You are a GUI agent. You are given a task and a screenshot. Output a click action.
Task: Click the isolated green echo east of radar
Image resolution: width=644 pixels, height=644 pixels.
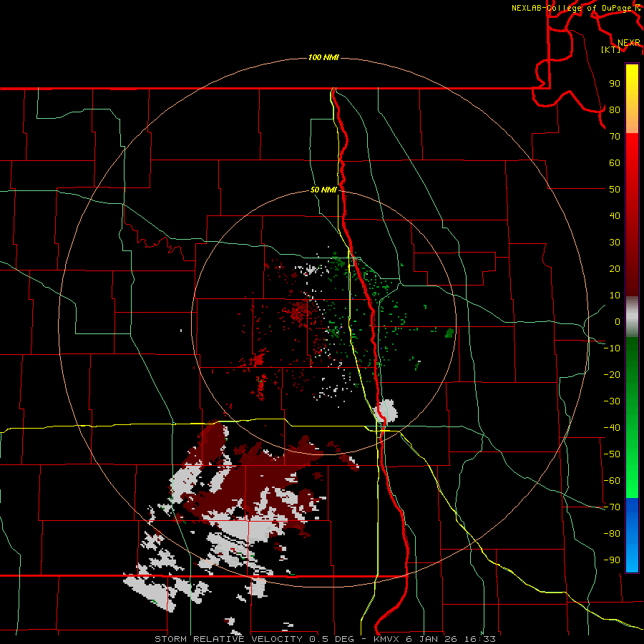(x=450, y=333)
